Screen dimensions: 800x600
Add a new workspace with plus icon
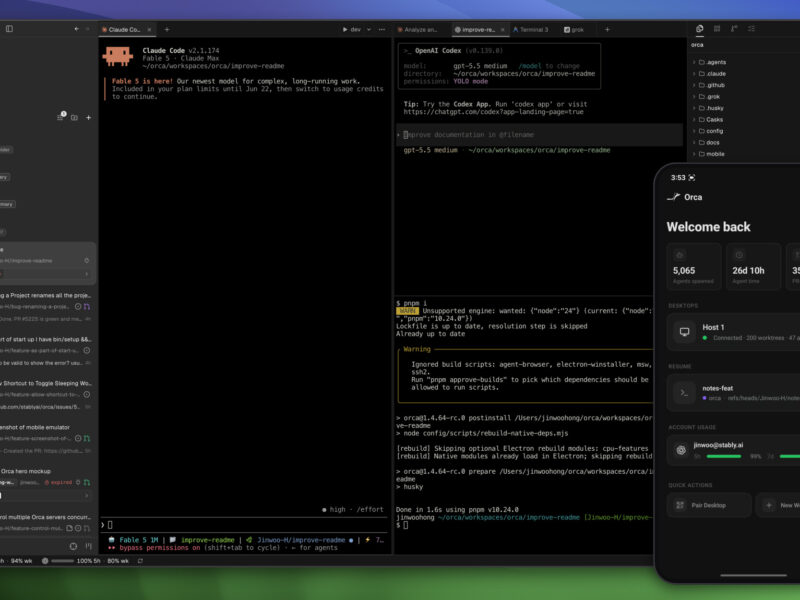88,118
